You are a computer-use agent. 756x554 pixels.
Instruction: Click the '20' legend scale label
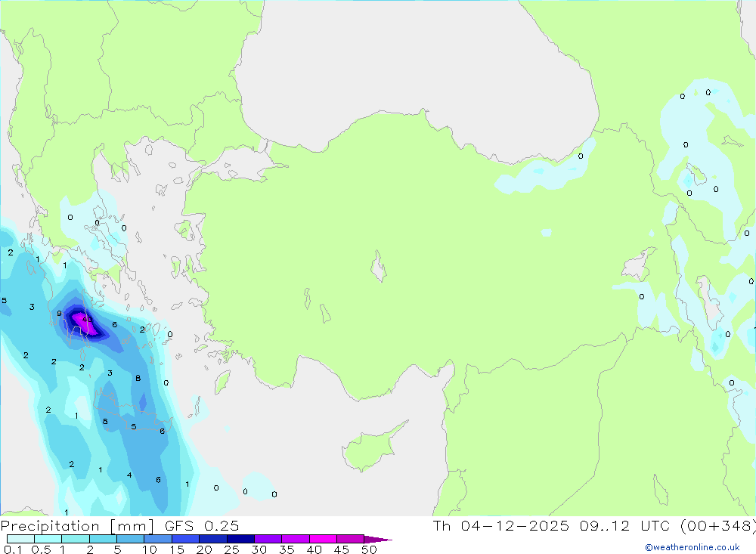(204, 549)
